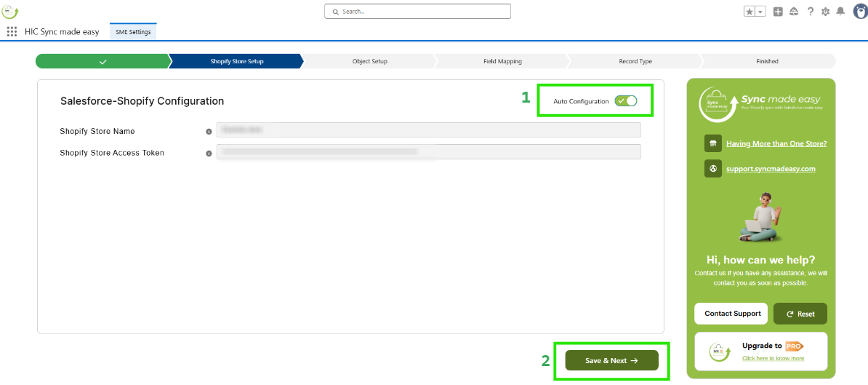Focus the Shopify Store Access Token field
868x385 pixels.
(x=428, y=152)
